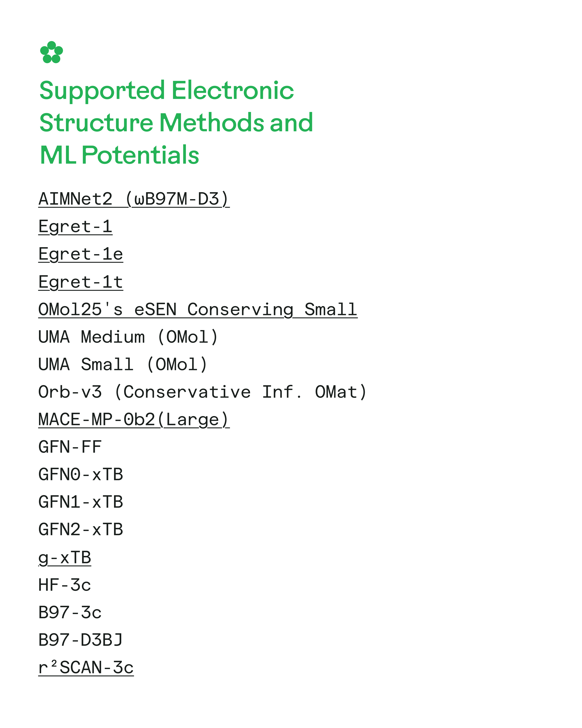
Task: Follow the Egret-1e link
Action: coord(81,254)
